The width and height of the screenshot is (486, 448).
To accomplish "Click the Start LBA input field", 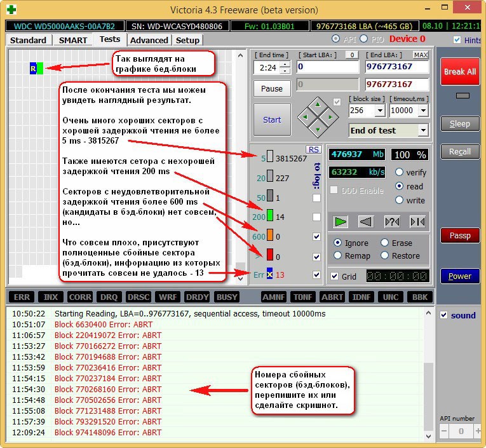I will coord(327,67).
